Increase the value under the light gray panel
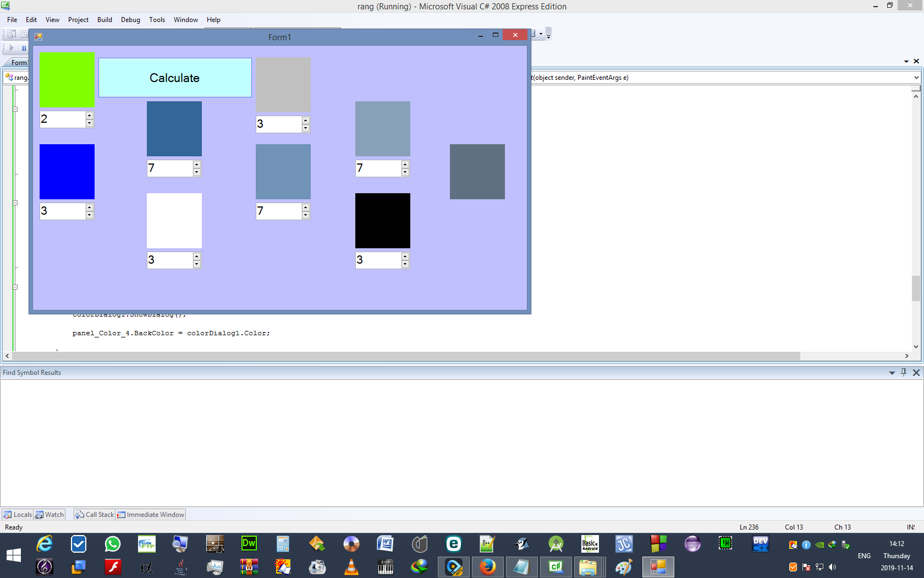The width and height of the screenshot is (924, 578). click(x=305, y=121)
